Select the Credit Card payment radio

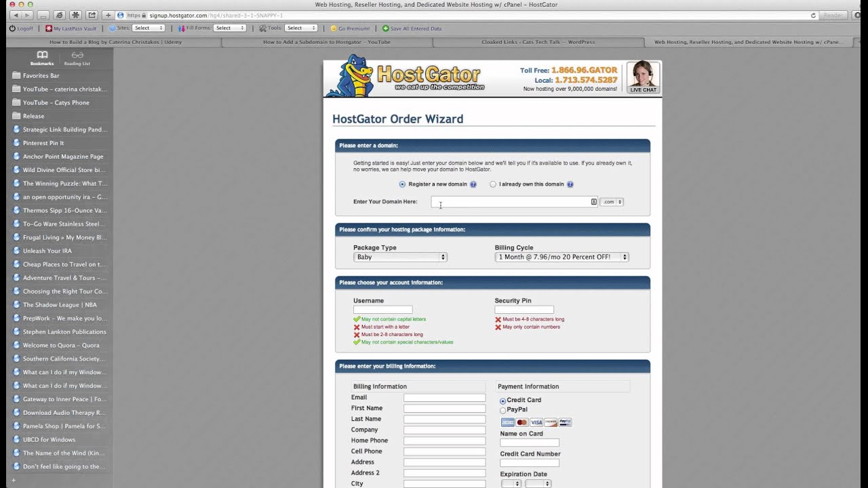click(x=503, y=401)
